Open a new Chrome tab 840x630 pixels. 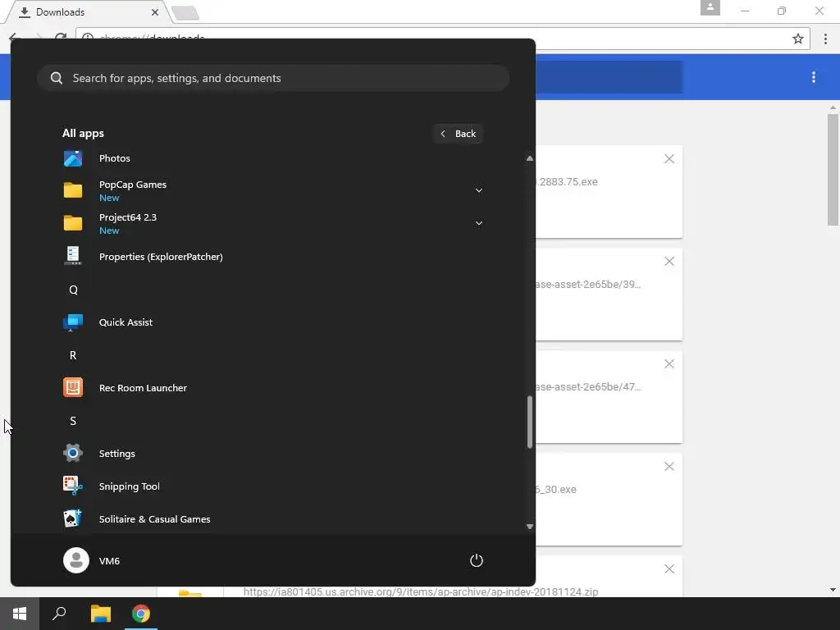[x=185, y=13]
